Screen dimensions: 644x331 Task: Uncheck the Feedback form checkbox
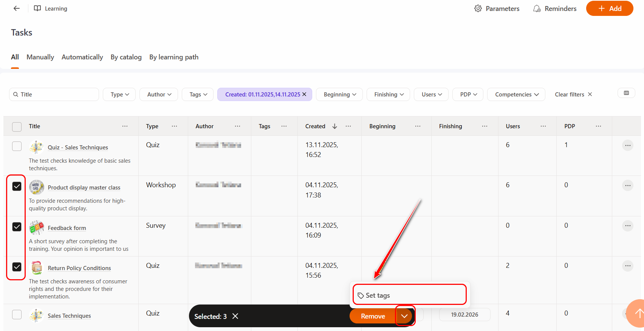tap(17, 227)
